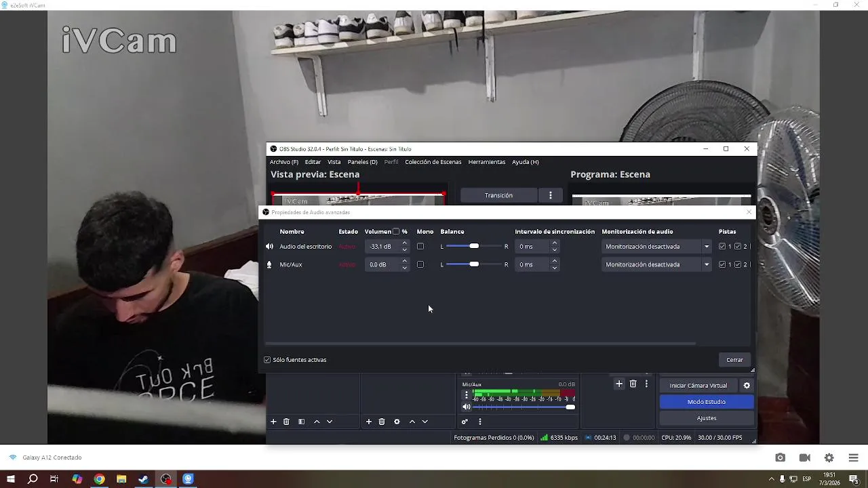The width and height of the screenshot is (868, 488).
Task: Delete selected source with trash icon in Sources panel
Action: 382,422
